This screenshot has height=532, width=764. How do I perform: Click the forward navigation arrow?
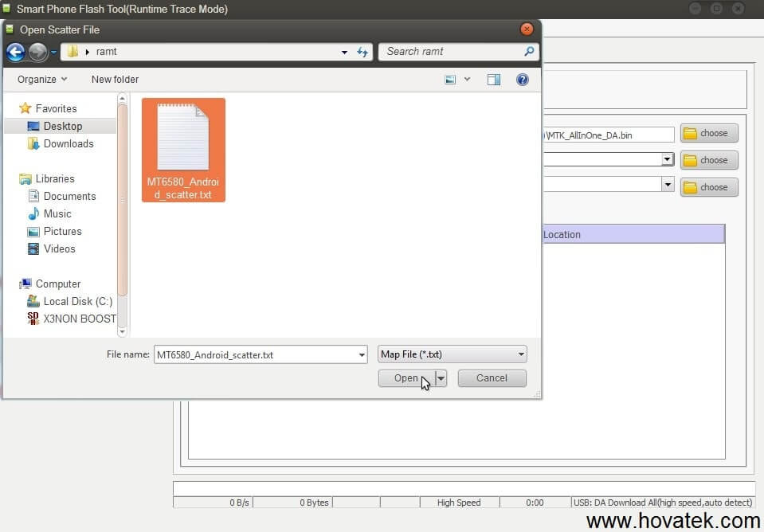pyautogui.click(x=36, y=51)
